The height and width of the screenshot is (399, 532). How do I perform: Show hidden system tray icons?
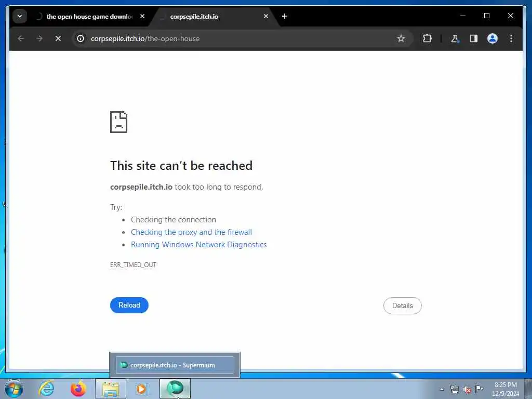(x=442, y=389)
